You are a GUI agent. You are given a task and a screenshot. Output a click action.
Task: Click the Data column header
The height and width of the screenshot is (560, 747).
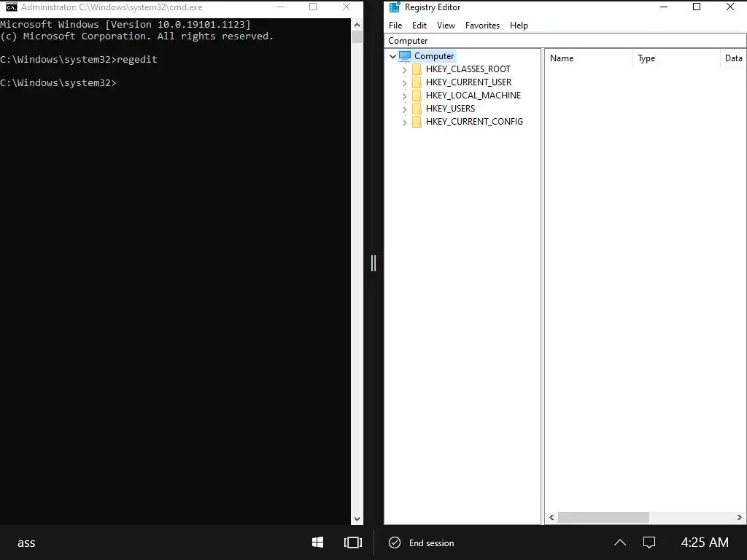tap(733, 58)
